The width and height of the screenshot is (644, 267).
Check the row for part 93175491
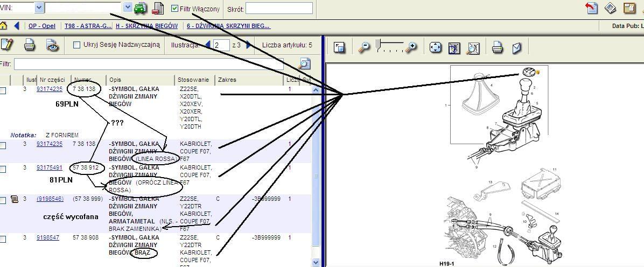tap(3, 169)
